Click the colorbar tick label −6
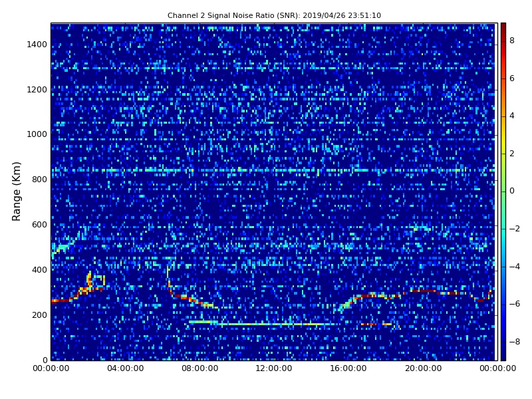The height and width of the screenshot is (399, 532). pyautogui.click(x=515, y=304)
